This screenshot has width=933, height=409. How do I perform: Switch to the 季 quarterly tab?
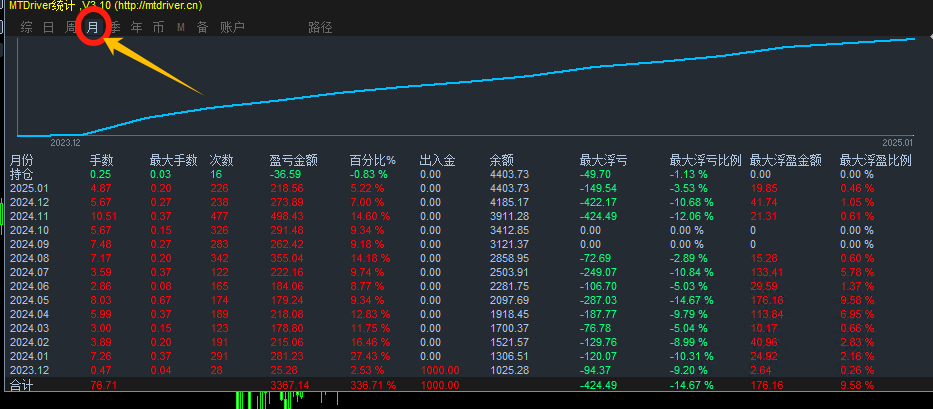(x=115, y=28)
